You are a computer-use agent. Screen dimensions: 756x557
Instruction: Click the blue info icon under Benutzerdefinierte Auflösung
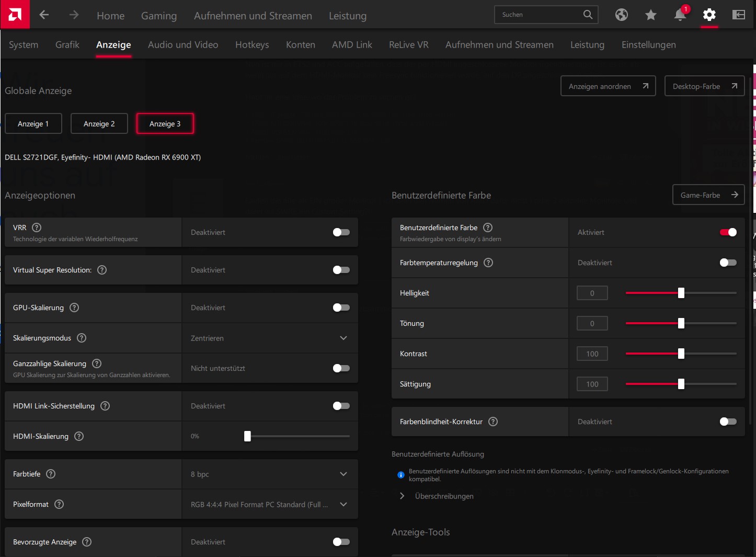click(x=401, y=475)
